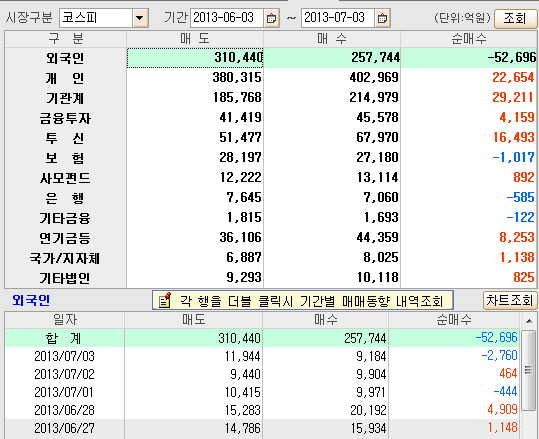Select the 2013/06/27 daily row

(x=262, y=428)
